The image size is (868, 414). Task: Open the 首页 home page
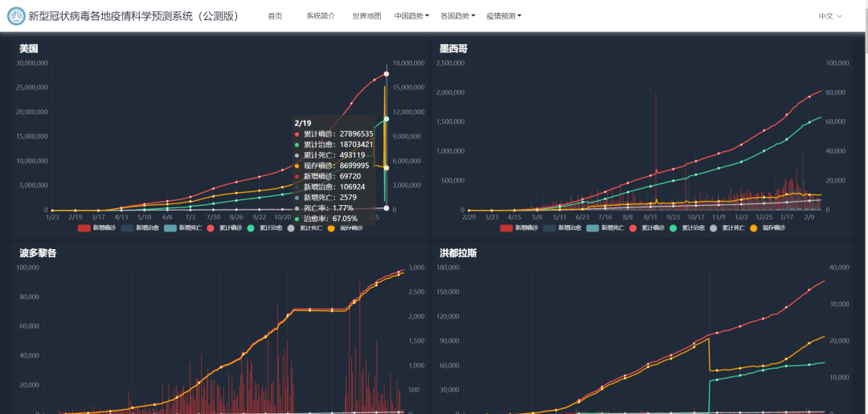[x=275, y=16]
